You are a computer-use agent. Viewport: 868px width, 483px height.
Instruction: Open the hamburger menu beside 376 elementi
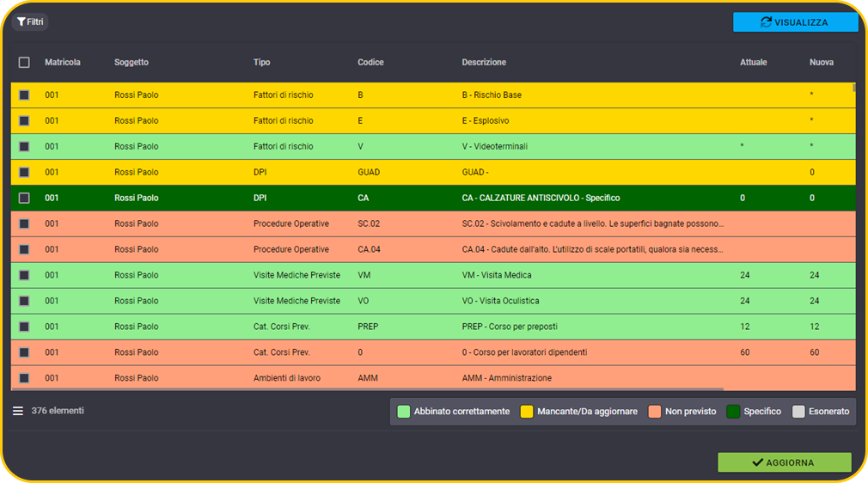coord(18,411)
